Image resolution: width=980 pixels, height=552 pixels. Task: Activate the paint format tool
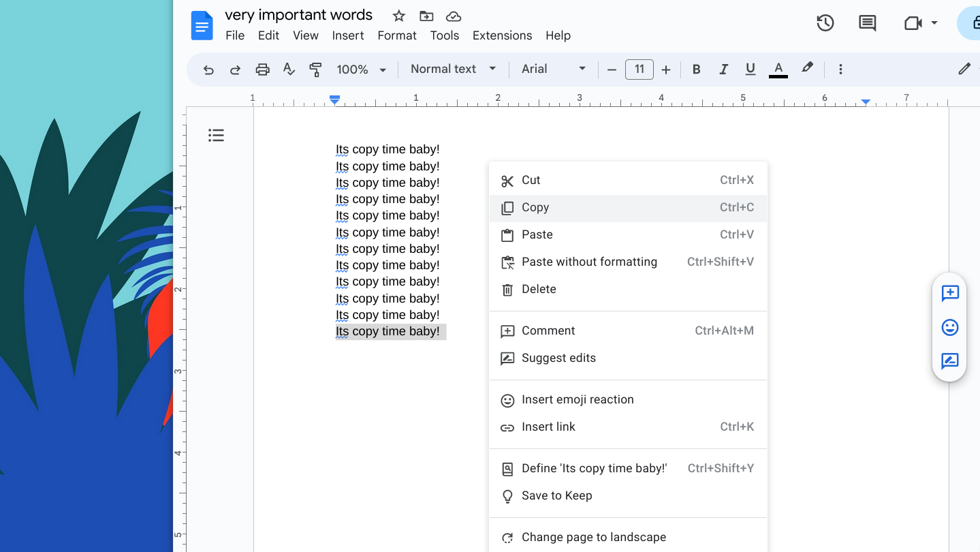(315, 70)
